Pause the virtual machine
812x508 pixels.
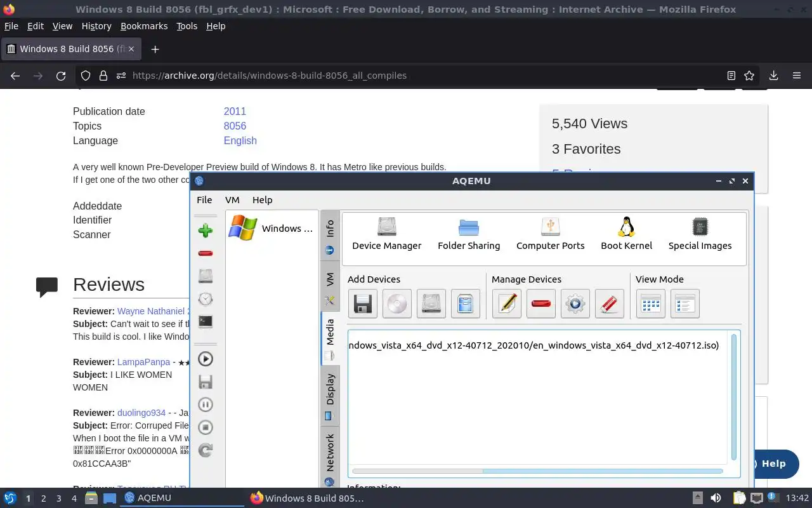205,404
